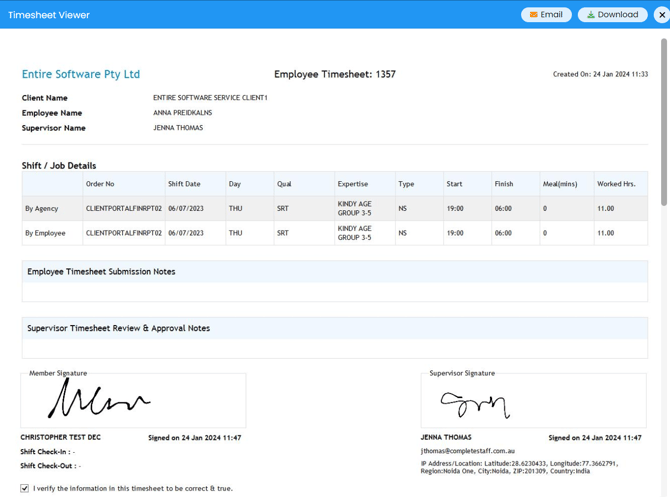Toggle the verify information checkbox
Viewport: 670px width, 497px height.
24,488
